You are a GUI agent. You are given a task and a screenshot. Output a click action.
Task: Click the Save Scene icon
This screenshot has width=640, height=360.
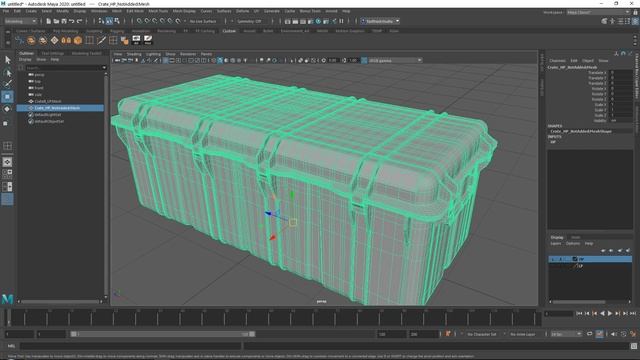click(x=64, y=21)
